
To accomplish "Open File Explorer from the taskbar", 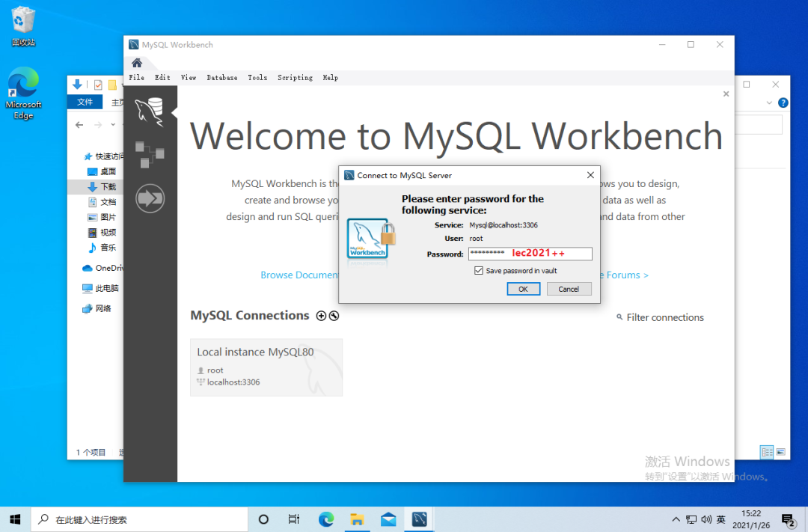I will click(357, 519).
